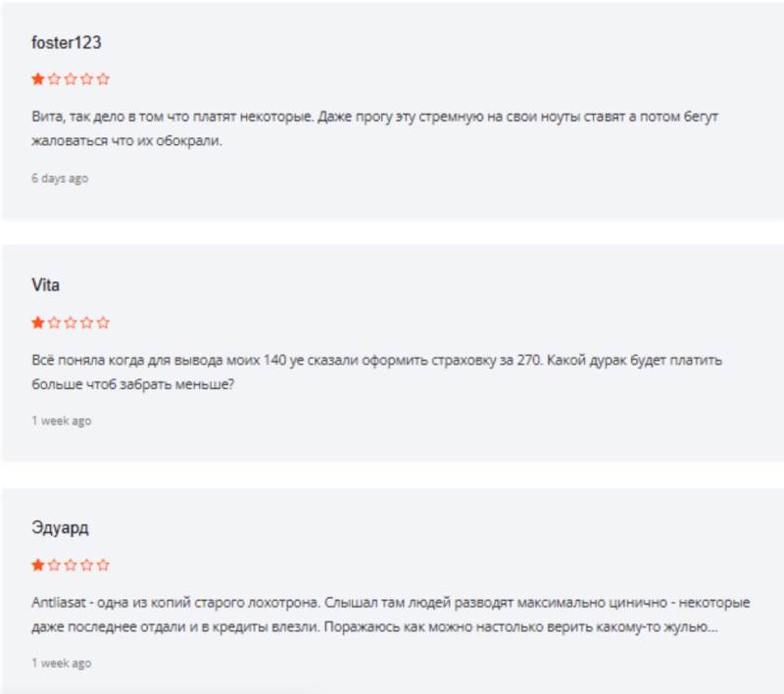Click the fifth star in Эдуард's rating
Screen dimensions: 784x694
point(104,566)
